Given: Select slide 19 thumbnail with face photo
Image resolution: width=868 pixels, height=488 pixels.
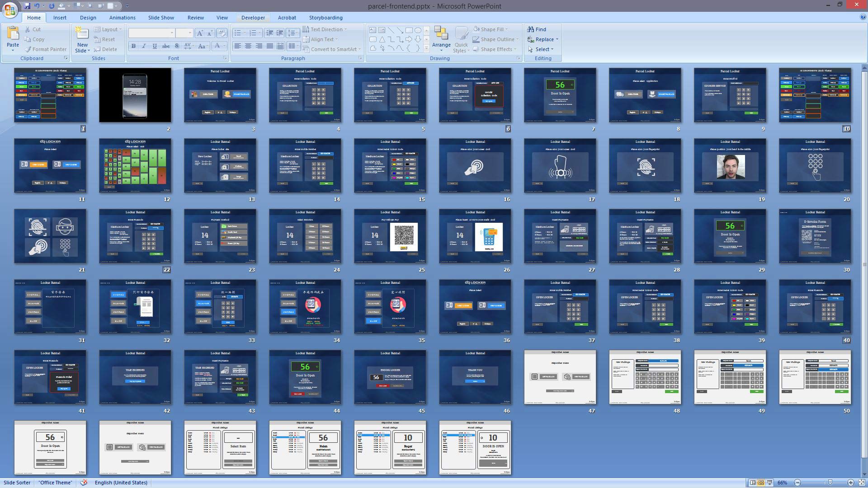Looking at the screenshot, I should tap(730, 166).
